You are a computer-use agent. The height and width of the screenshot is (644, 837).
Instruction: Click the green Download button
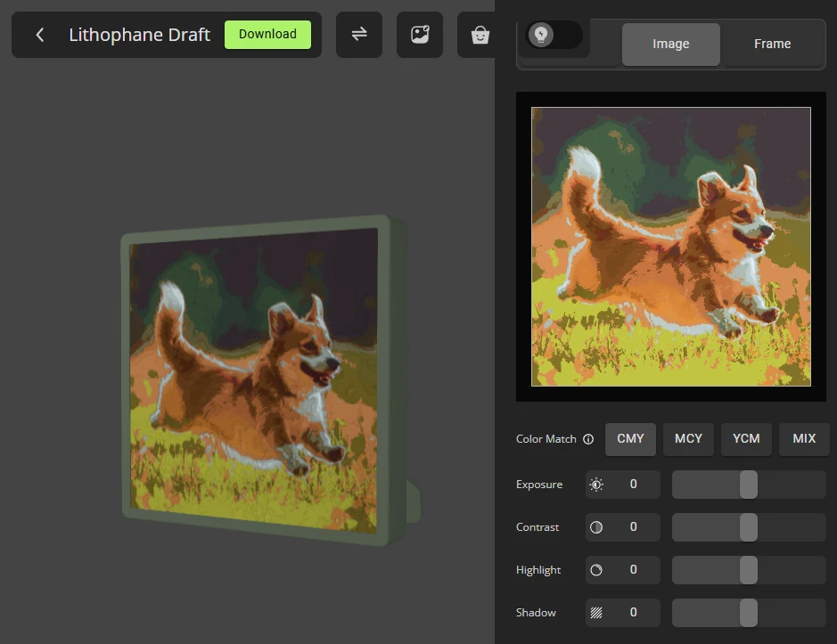click(x=267, y=34)
